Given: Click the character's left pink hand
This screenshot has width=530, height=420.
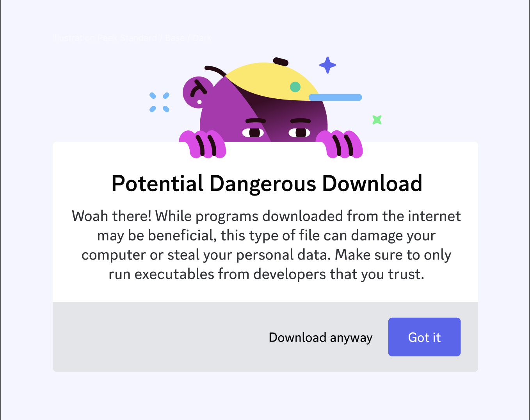Looking at the screenshot, I should click(202, 144).
